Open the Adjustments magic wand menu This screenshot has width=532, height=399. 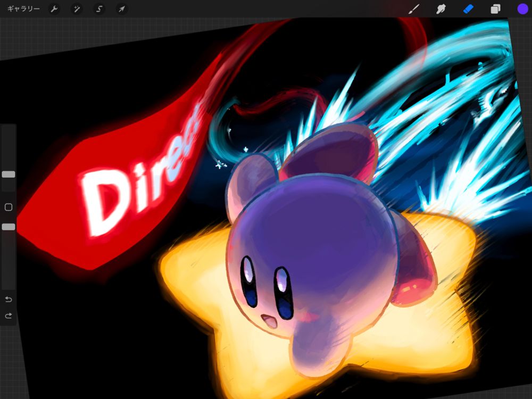[x=76, y=9]
